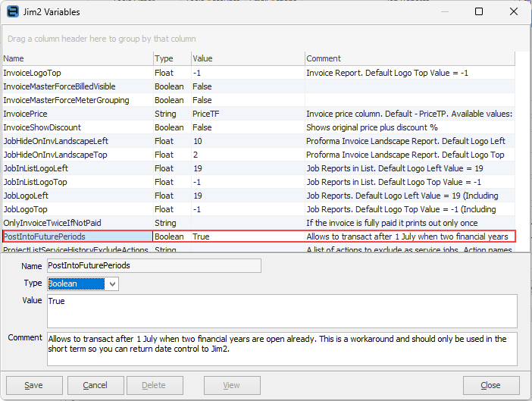532x401 pixels.
Task: Select the InvoicePrice variable name
Action: [26, 114]
